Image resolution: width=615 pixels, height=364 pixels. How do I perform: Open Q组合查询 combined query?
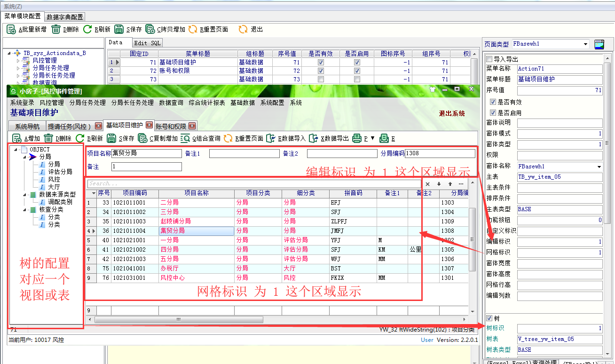[200, 138]
